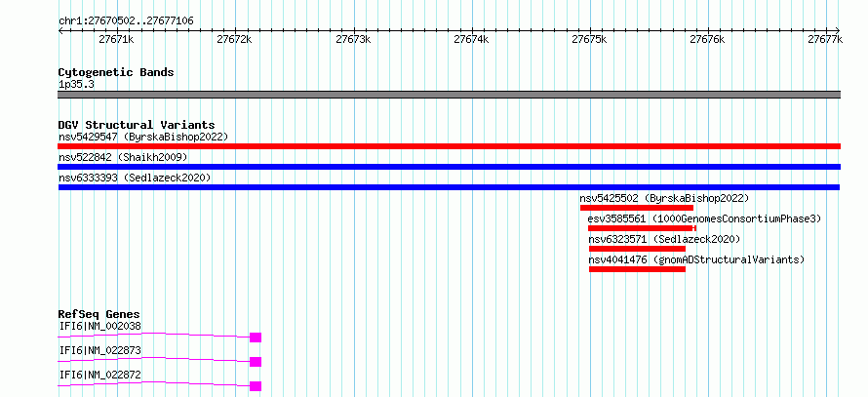Viewport: 868px width, 397px height.
Task: Click the 1p35.3 band label
Action: pyautogui.click(x=76, y=84)
